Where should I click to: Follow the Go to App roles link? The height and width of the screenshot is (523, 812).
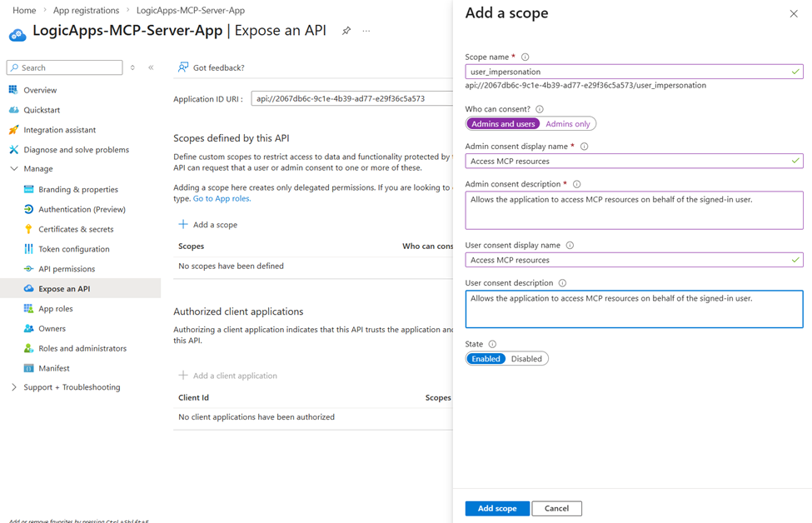pos(222,199)
